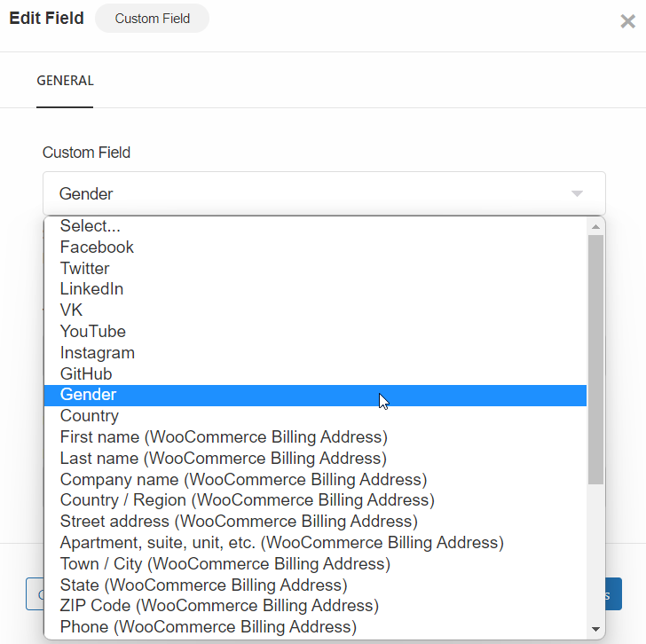Screen dimensions: 646x644
Task: Reset selection with the Select... option
Action: tap(315, 226)
